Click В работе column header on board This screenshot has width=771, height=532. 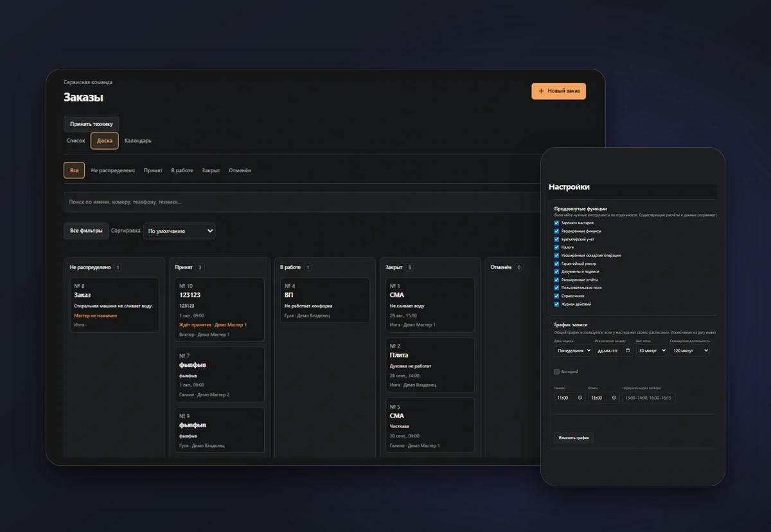[x=290, y=267]
